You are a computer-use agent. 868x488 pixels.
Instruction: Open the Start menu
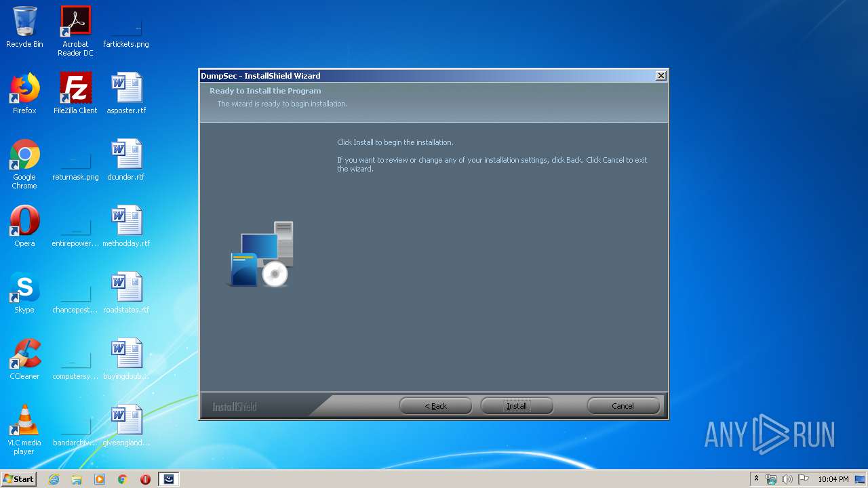(19, 479)
